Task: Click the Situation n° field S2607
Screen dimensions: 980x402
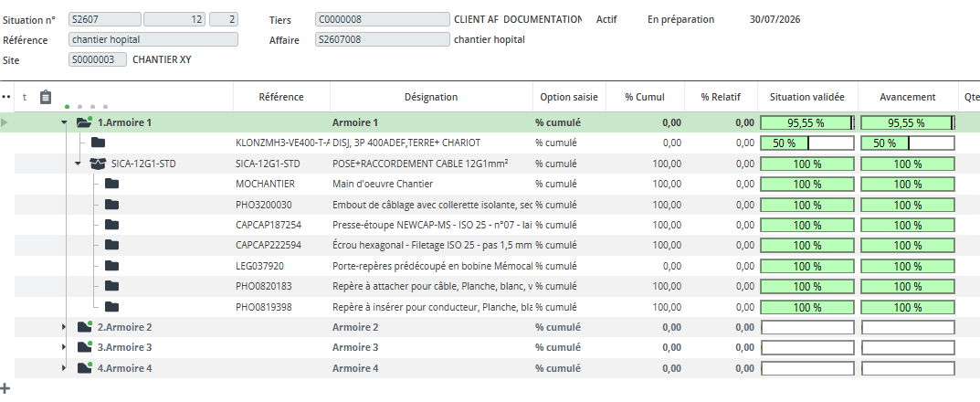Action: [105, 19]
